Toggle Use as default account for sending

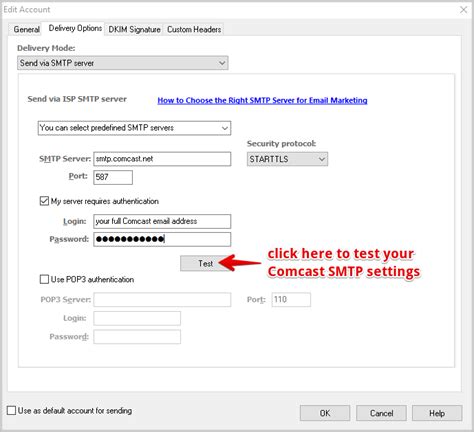[12, 410]
